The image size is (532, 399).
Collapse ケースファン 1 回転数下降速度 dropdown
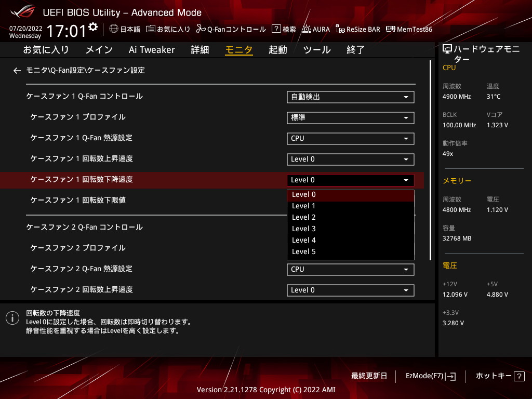click(x=351, y=180)
